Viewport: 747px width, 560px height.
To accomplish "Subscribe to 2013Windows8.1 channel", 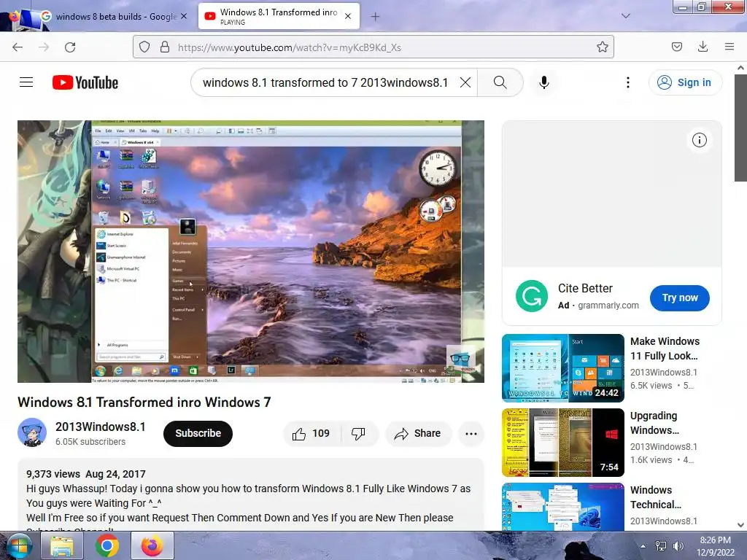I will (198, 433).
